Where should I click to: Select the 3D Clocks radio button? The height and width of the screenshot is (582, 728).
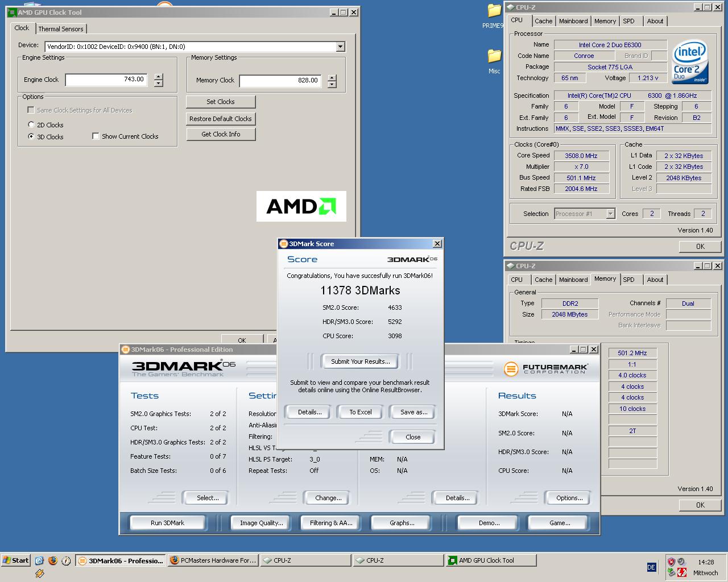31,136
